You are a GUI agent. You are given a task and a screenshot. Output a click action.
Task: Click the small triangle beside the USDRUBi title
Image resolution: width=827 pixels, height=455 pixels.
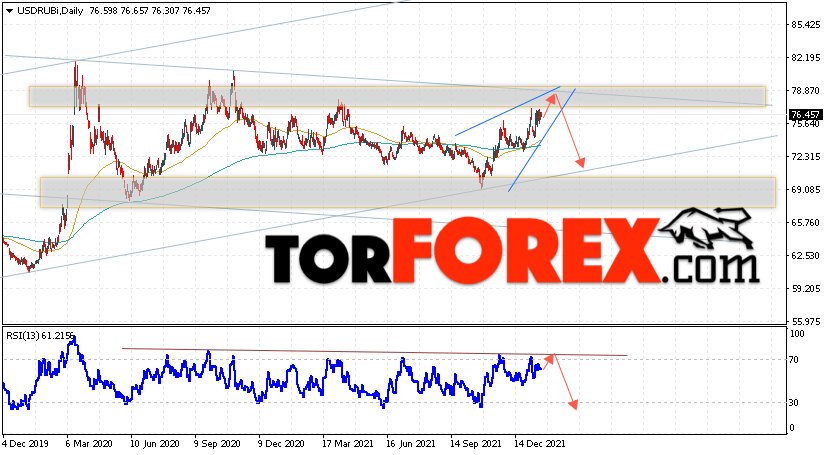7,8
